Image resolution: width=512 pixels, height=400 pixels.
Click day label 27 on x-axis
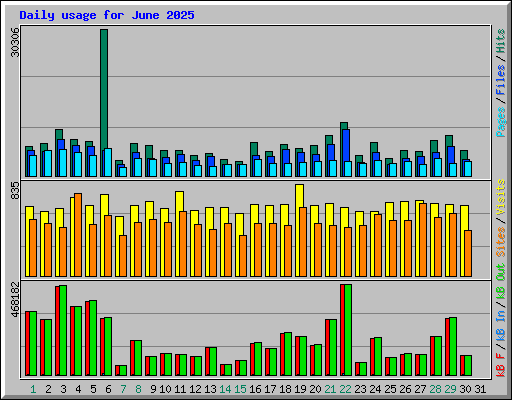pyautogui.click(x=420, y=389)
